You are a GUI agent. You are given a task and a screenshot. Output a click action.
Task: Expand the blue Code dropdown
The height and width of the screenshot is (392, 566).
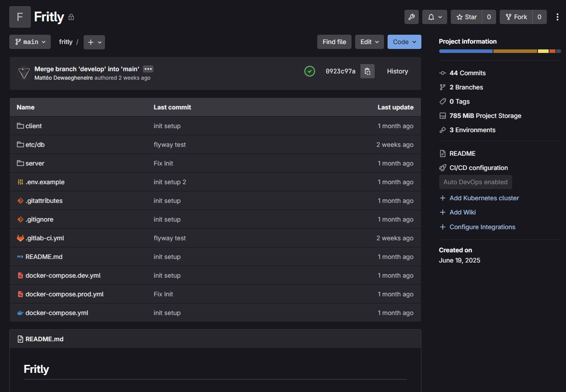(404, 42)
